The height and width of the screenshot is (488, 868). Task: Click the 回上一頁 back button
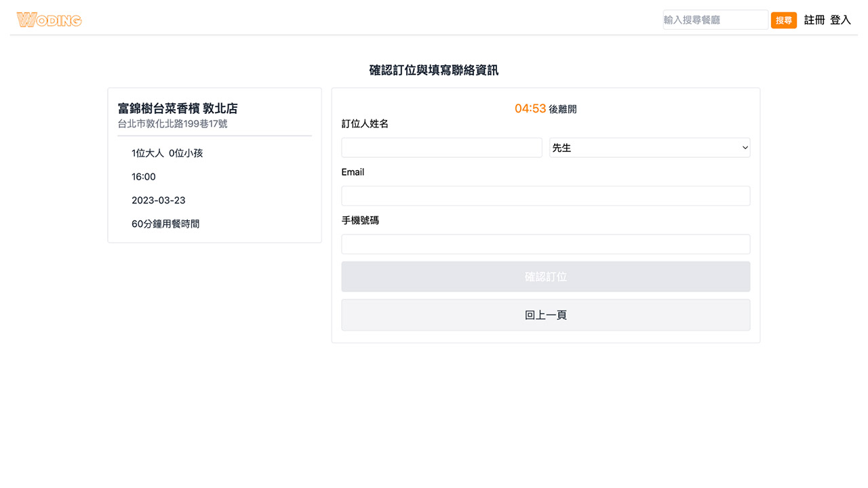pos(545,315)
